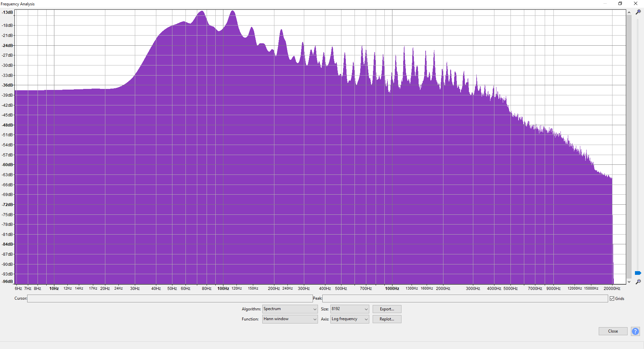The height and width of the screenshot is (349, 644).
Task: Click the blue vertical zoom slider handle
Action: [638, 273]
